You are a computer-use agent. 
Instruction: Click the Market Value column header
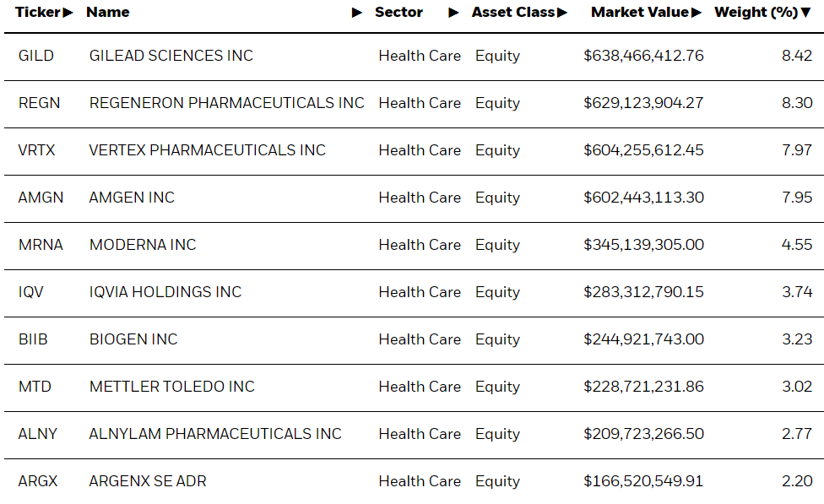[x=640, y=12]
